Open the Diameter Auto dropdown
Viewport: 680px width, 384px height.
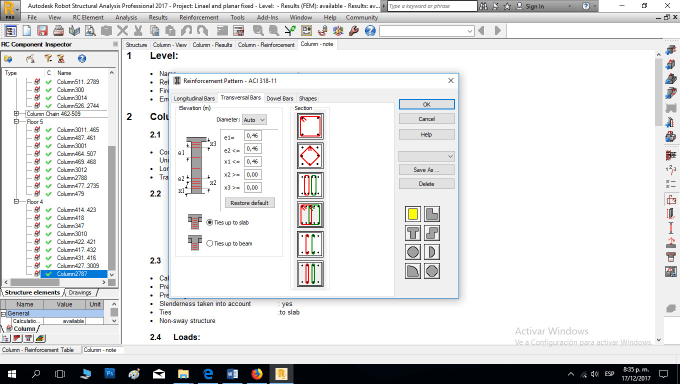coord(254,120)
